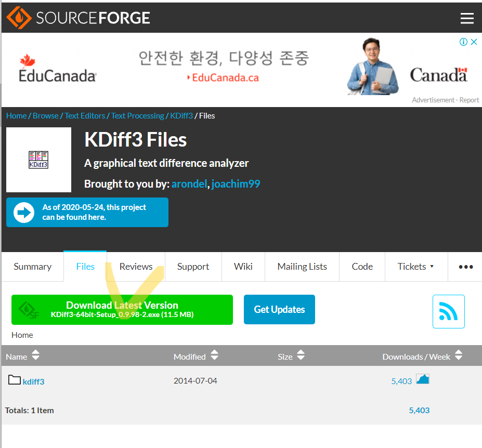Click the Home path label above the file table

(x=22, y=335)
